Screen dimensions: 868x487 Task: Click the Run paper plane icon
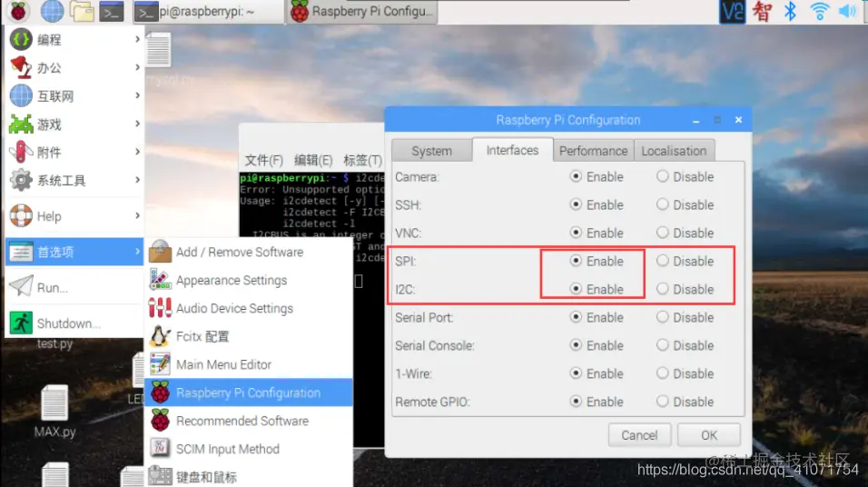click(21, 287)
